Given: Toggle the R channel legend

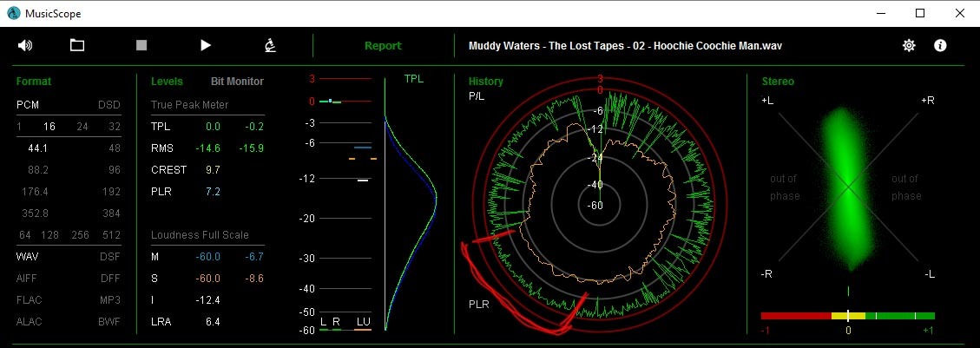Looking at the screenshot, I should pyautogui.click(x=337, y=323).
